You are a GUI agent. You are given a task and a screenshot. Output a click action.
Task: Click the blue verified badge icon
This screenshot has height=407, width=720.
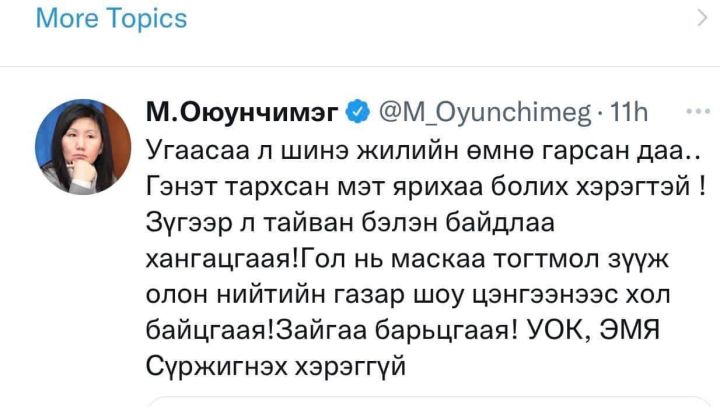357,114
